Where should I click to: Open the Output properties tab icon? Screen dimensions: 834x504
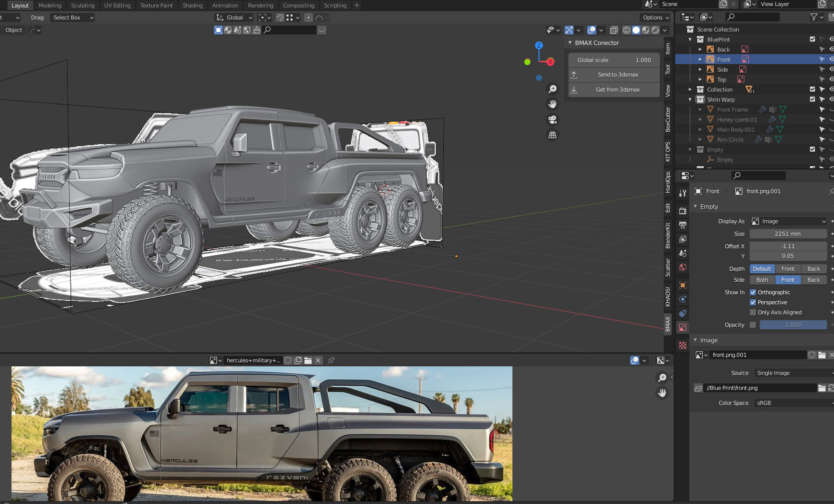[x=682, y=225]
